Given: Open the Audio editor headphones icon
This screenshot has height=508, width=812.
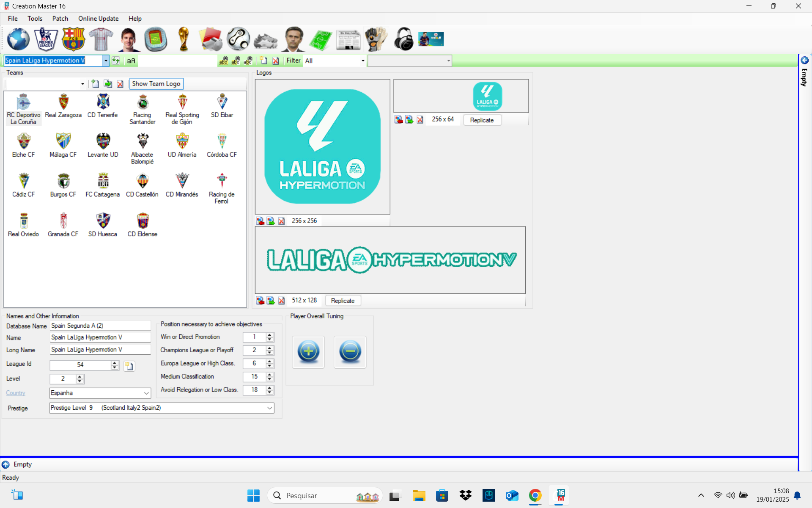Looking at the screenshot, I should [x=403, y=39].
